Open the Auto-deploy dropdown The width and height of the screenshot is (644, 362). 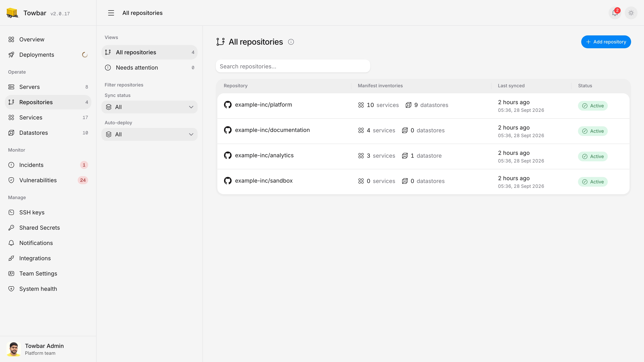click(x=150, y=134)
